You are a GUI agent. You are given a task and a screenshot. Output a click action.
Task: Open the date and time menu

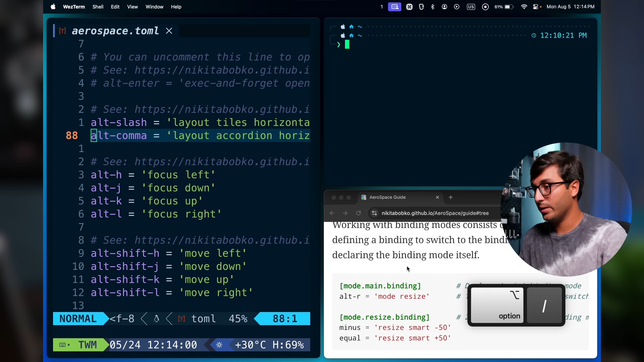point(570,7)
